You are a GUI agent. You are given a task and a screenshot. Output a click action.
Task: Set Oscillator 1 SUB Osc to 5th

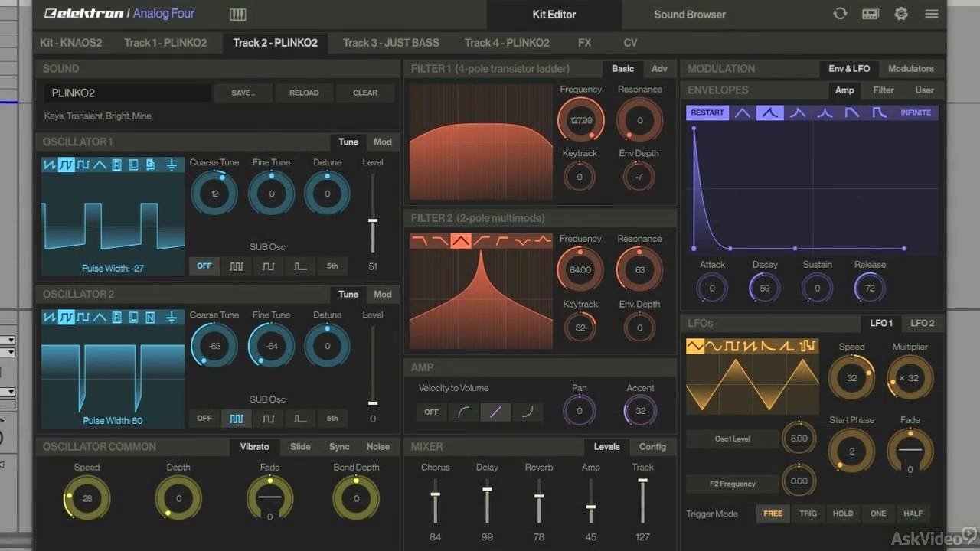click(332, 266)
